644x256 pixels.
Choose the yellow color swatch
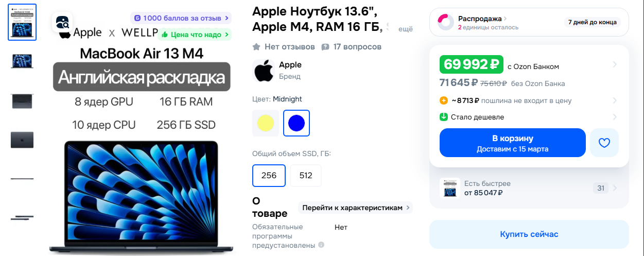pyautogui.click(x=266, y=123)
